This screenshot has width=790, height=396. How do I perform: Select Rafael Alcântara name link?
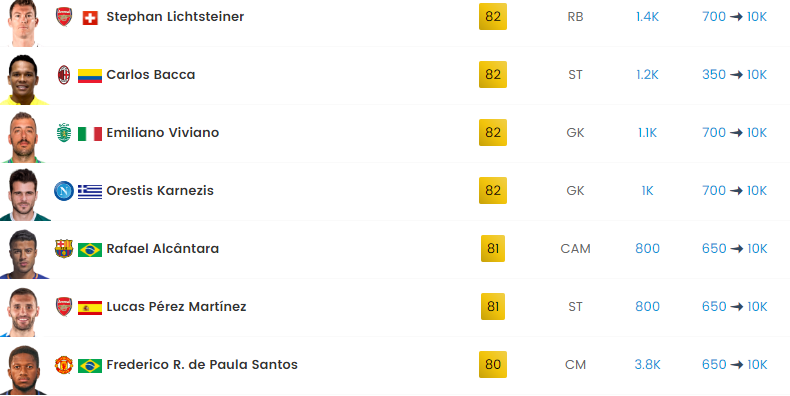click(163, 248)
